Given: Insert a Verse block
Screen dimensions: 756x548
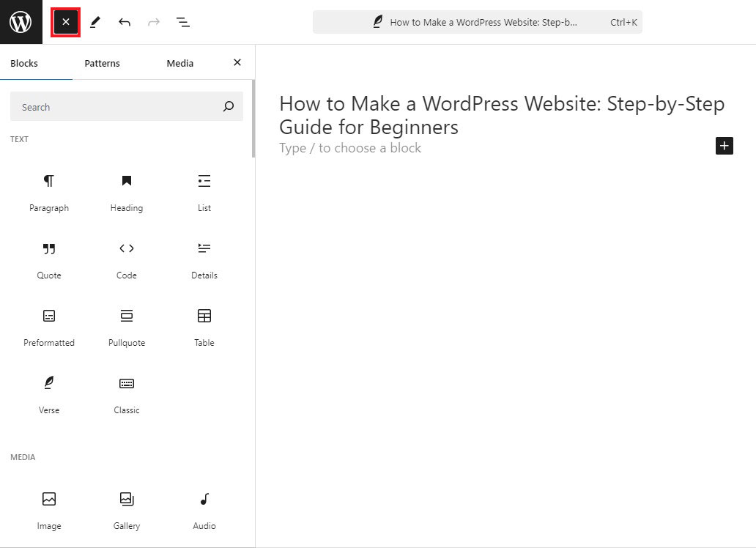Looking at the screenshot, I should point(48,396).
